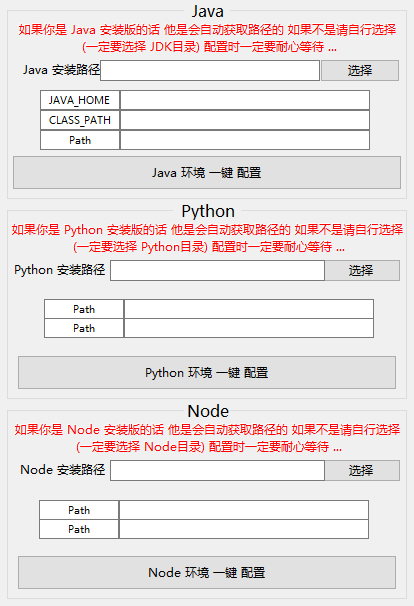Viewport: 414px width, 606px height.
Task: Click the Node install path input field
Action: click(217, 470)
